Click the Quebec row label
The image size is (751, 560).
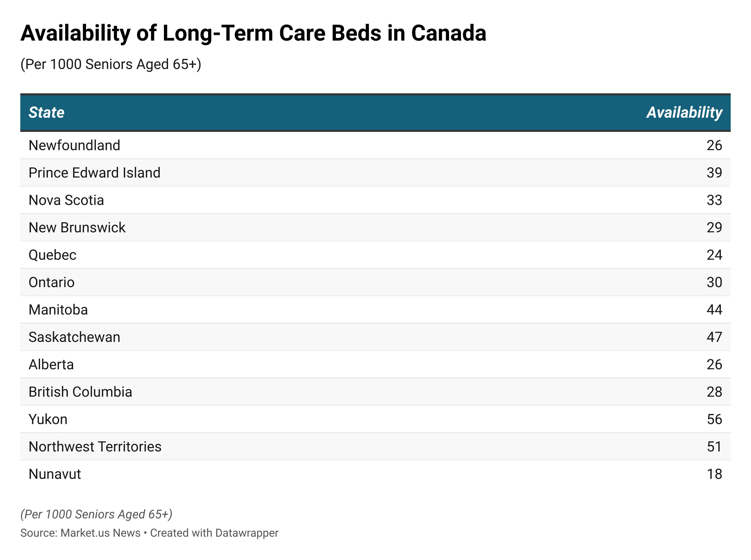coord(53,255)
